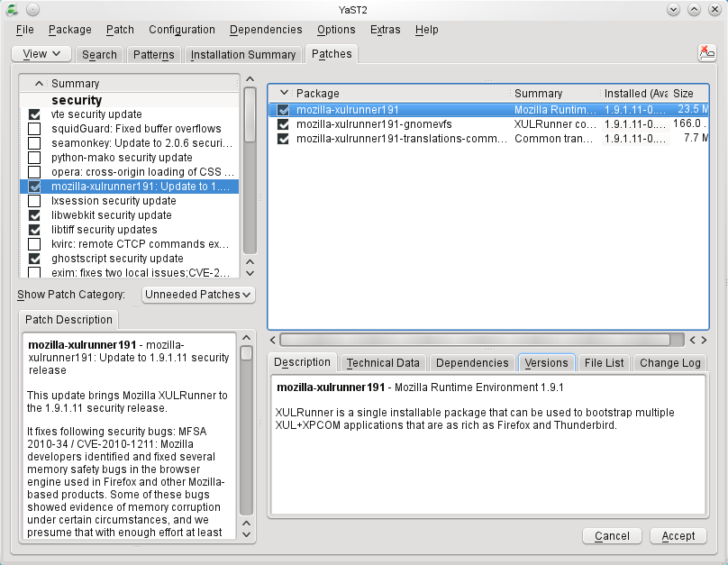
Task: Click the security category header row
Action: (x=130, y=100)
